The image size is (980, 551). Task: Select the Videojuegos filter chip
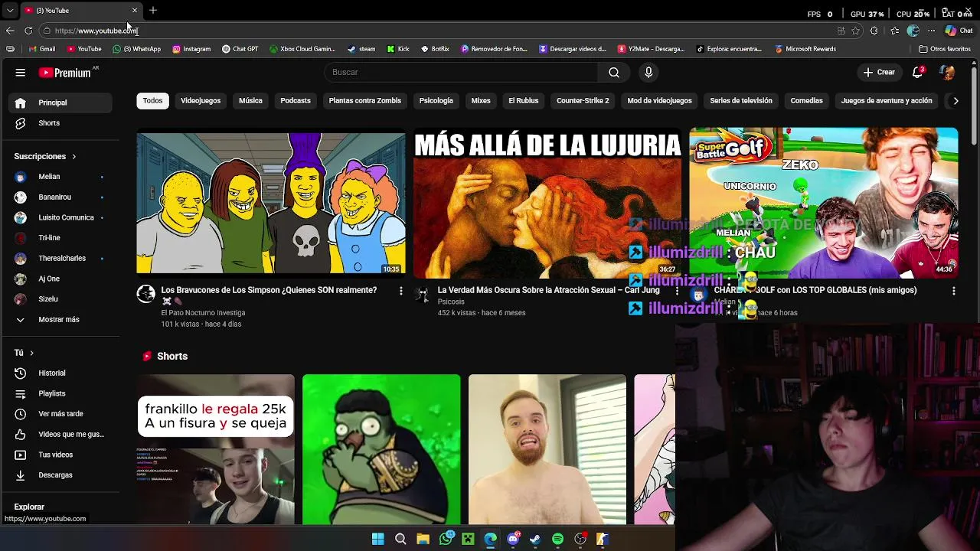[x=201, y=100]
